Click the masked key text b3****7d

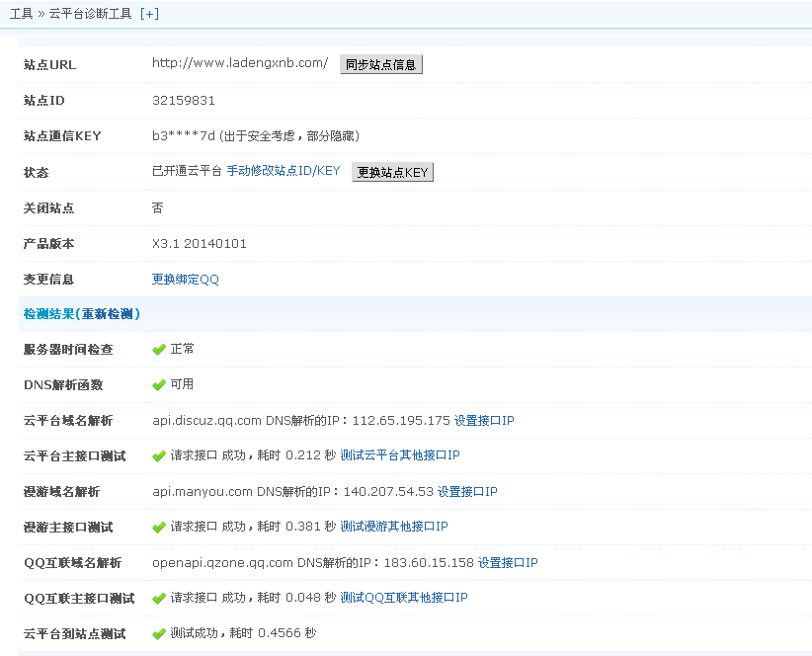coord(184,136)
